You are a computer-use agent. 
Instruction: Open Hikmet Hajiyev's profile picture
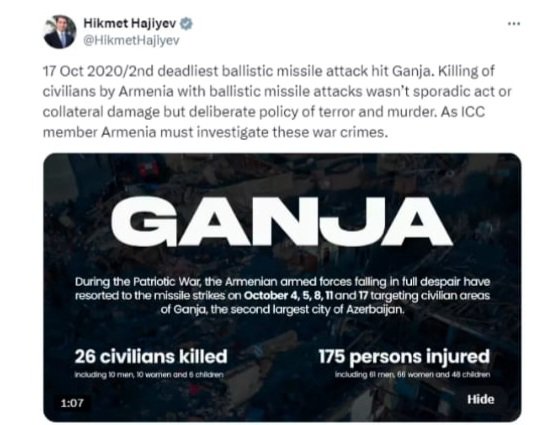pyautogui.click(x=59, y=32)
